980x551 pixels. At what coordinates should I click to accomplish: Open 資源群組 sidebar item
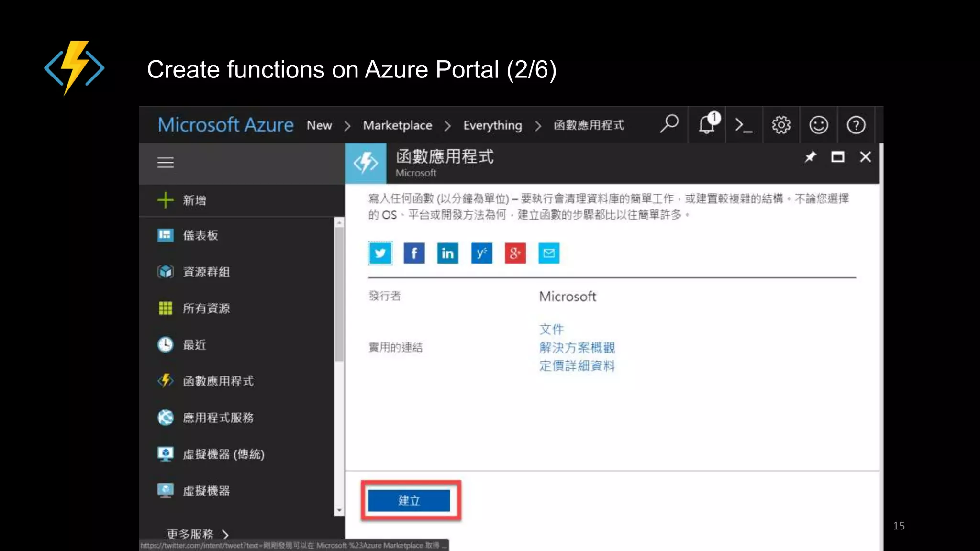click(206, 272)
